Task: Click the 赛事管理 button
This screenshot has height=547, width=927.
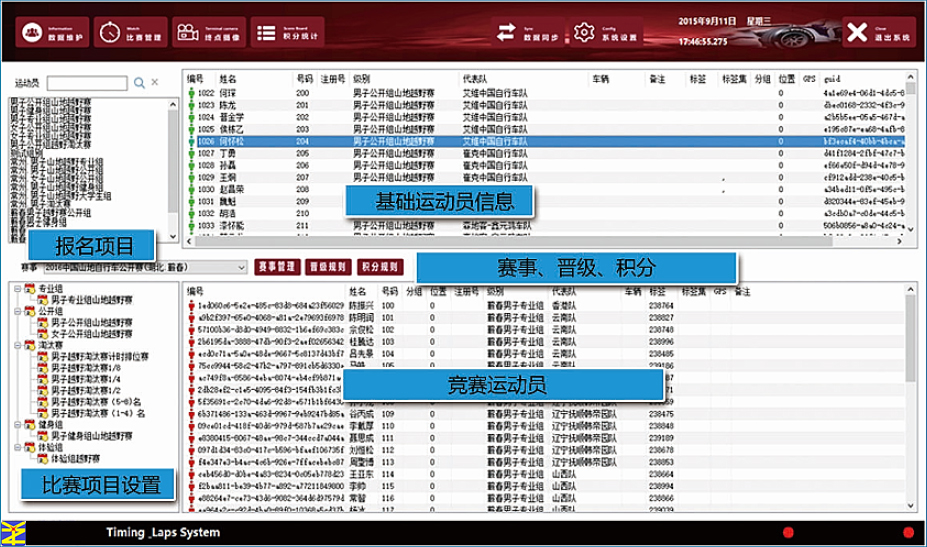Action: pyautogui.click(x=275, y=267)
